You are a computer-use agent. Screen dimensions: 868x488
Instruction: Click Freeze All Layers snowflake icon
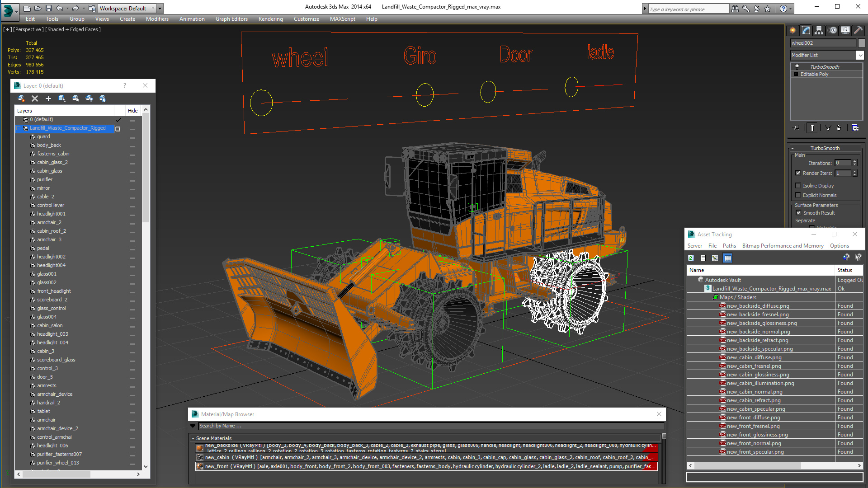tap(103, 99)
